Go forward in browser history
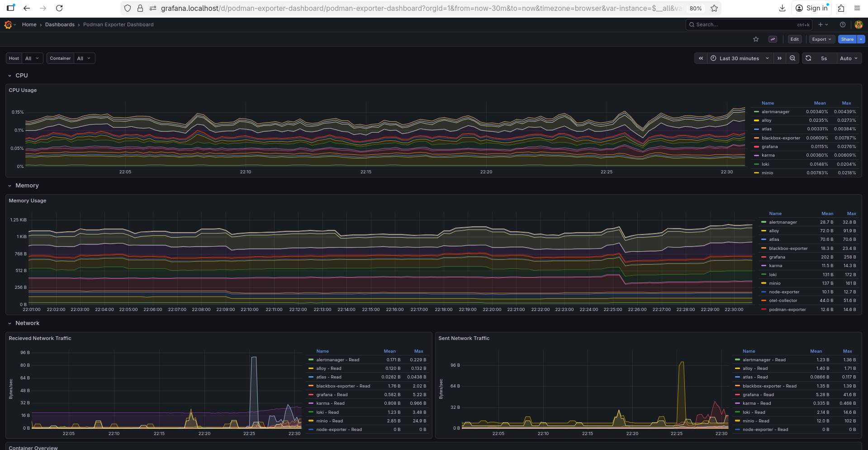 (43, 8)
